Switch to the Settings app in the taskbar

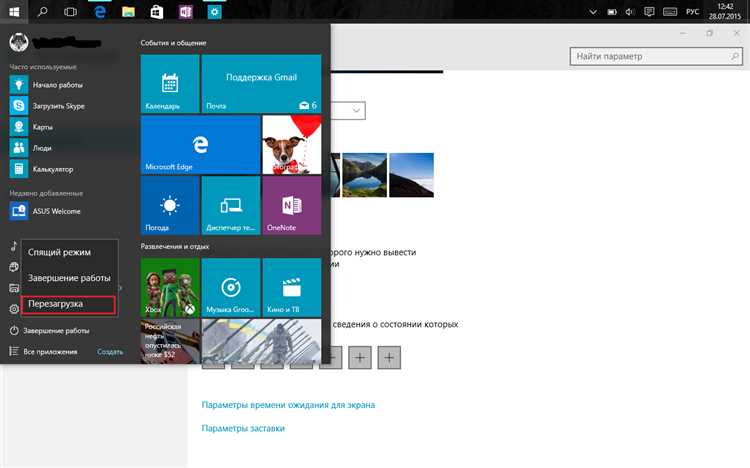click(214, 11)
